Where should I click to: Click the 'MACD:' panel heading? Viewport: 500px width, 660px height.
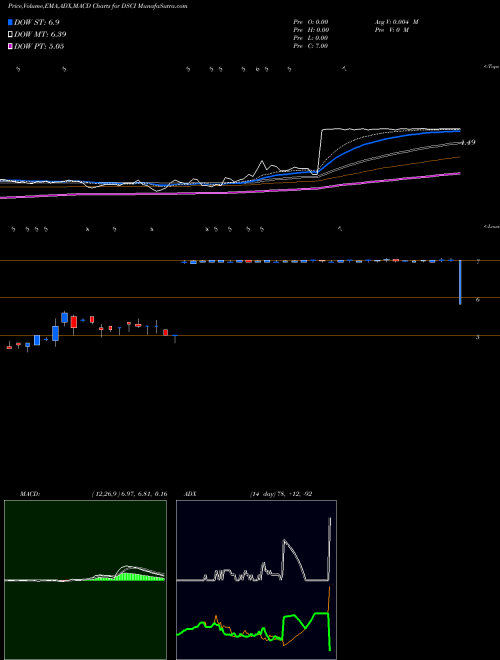(30, 494)
